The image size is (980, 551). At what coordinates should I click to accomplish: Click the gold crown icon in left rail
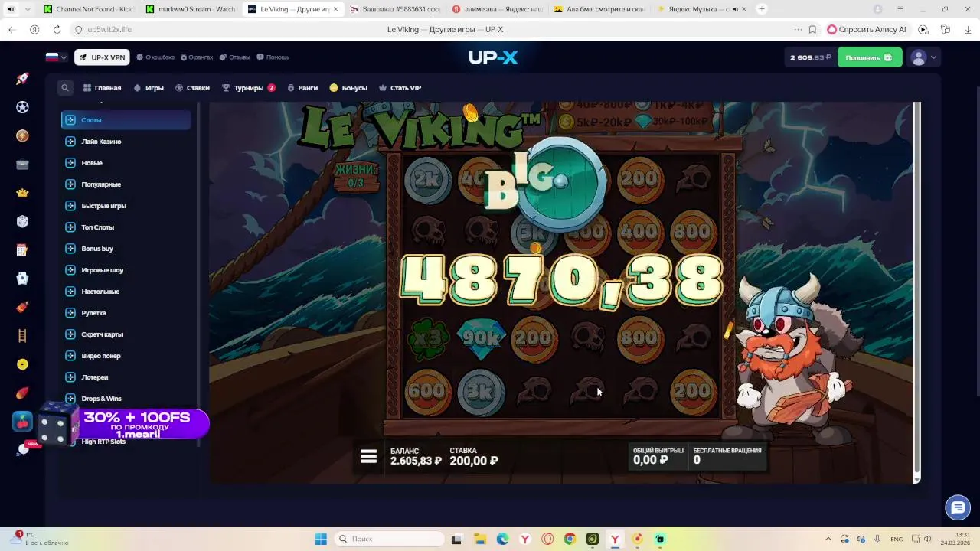[x=22, y=193]
